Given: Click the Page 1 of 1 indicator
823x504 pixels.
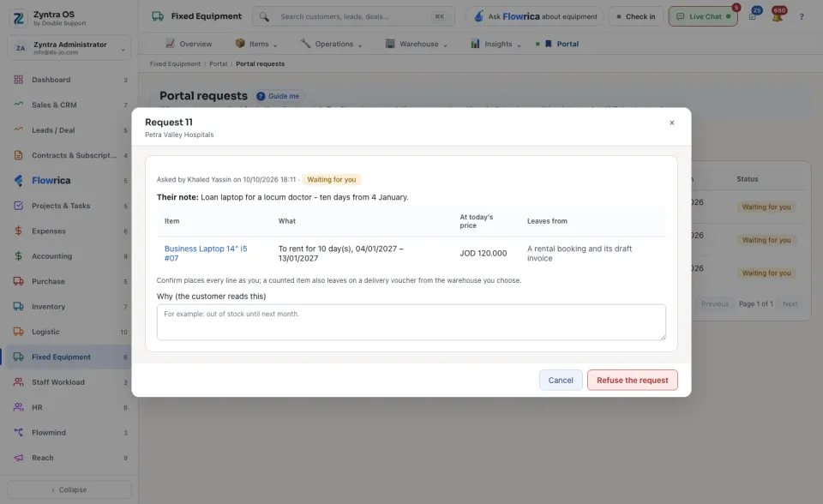Looking at the screenshot, I should tap(756, 304).
